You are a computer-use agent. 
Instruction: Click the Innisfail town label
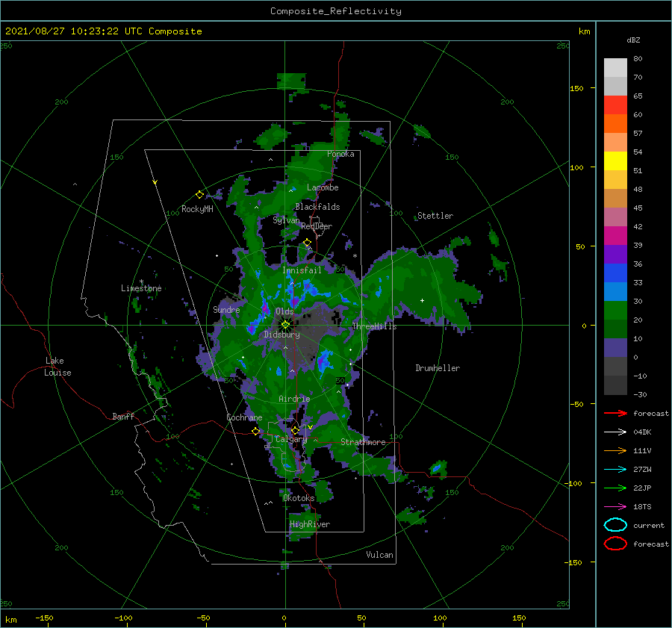(302, 270)
